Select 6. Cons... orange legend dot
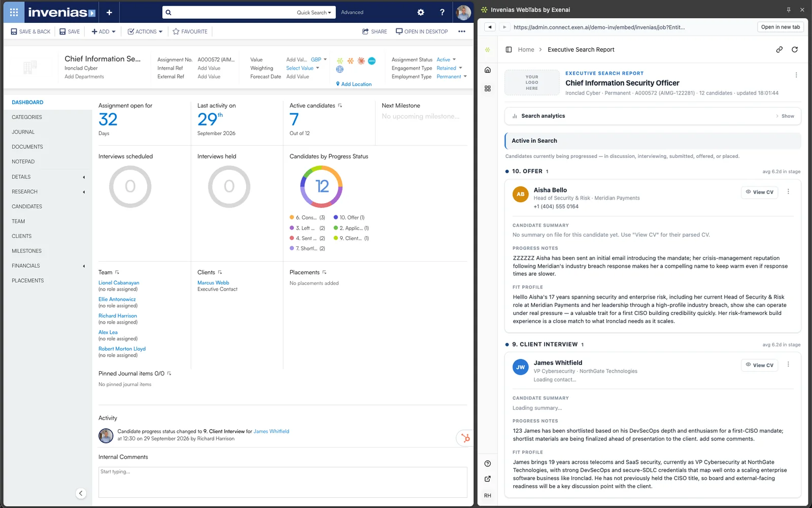Screen dimensions: 812x508 tap(292, 217)
